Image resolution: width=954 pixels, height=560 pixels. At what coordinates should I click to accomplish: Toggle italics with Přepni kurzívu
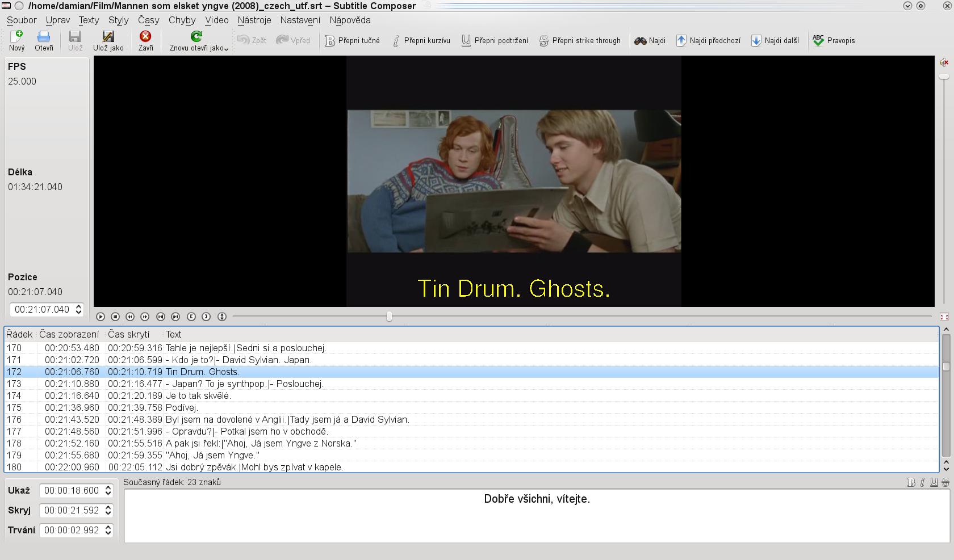tap(421, 41)
